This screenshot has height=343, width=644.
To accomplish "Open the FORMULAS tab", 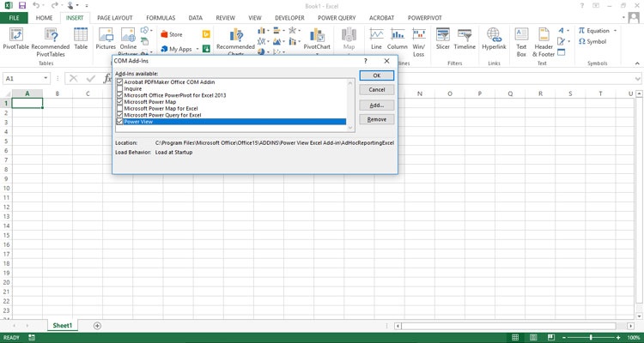I will [x=161, y=18].
